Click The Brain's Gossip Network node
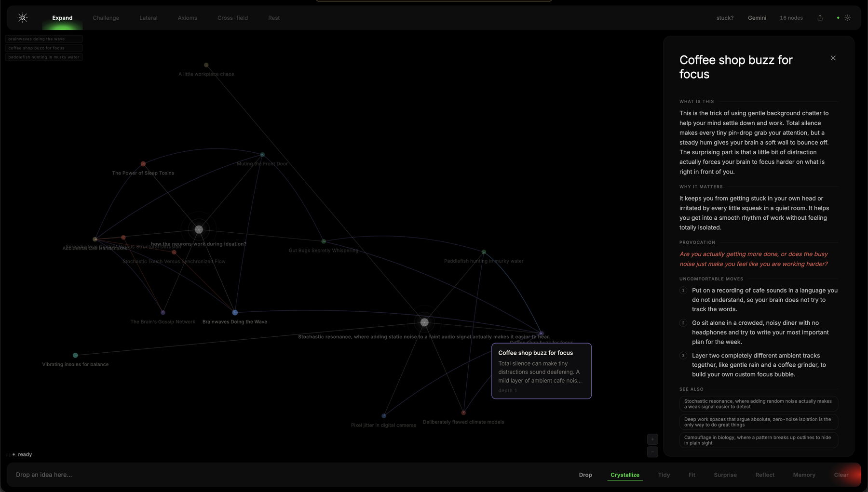This screenshot has height=492, width=868. (x=163, y=312)
